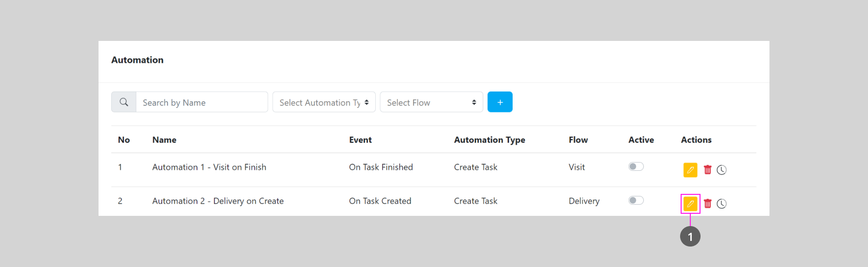Image resolution: width=868 pixels, height=267 pixels.
Task: Focus the Search by Name field
Action: pos(202,102)
